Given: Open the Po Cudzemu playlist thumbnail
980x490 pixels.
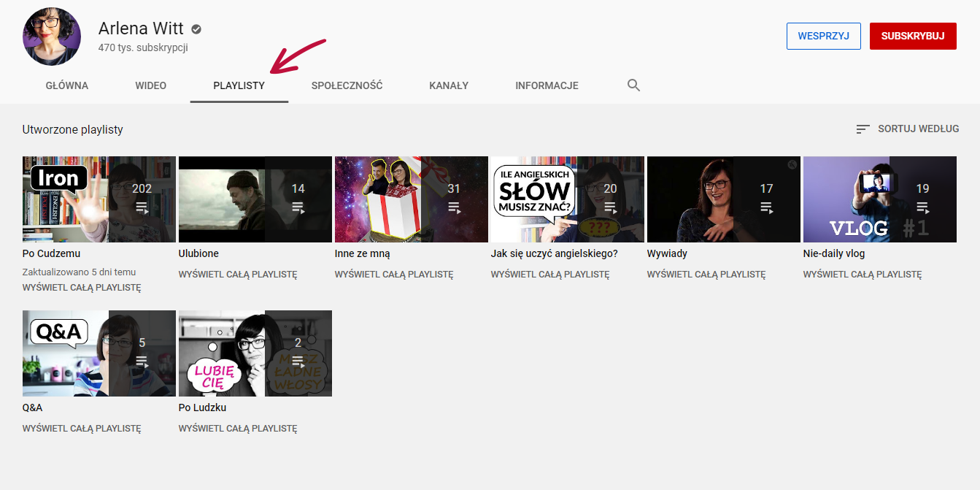Looking at the screenshot, I should (99, 199).
